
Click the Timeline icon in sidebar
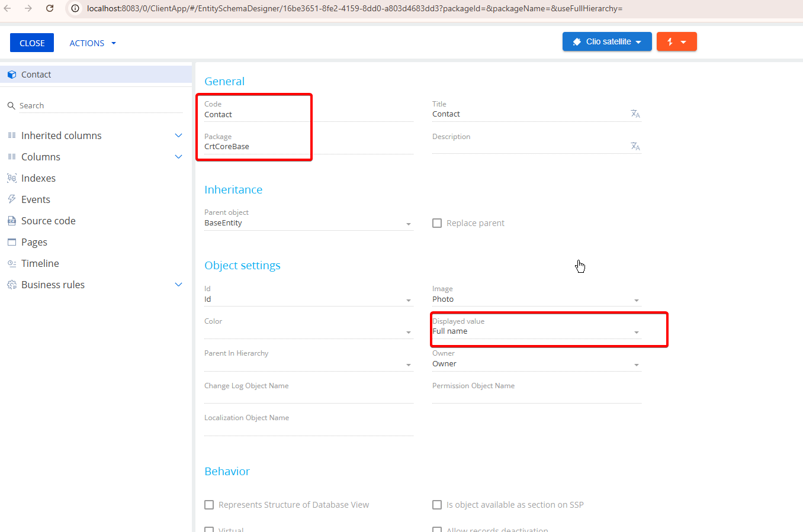tap(11, 263)
